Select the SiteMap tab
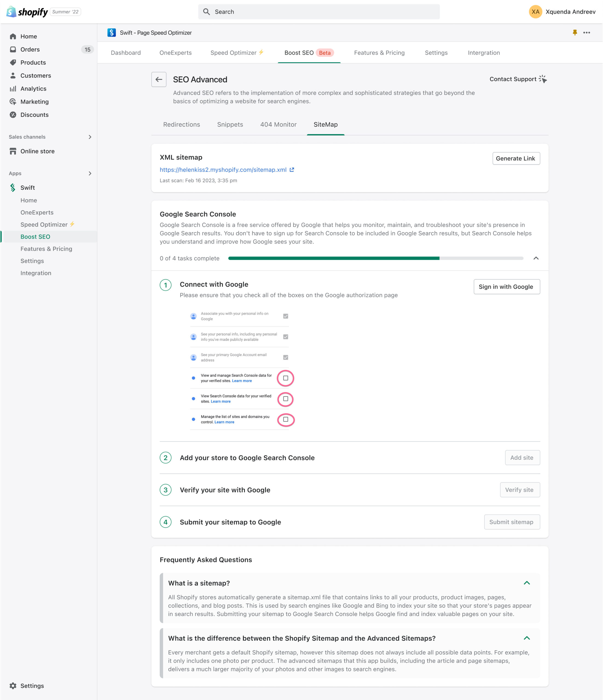The height and width of the screenshot is (700, 603). 326,124
